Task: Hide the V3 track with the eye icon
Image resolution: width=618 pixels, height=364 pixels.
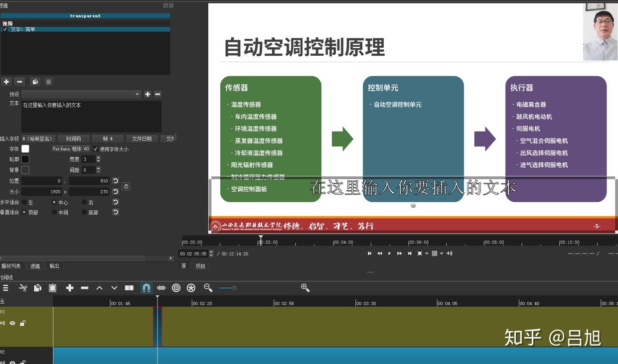Action: point(12,323)
